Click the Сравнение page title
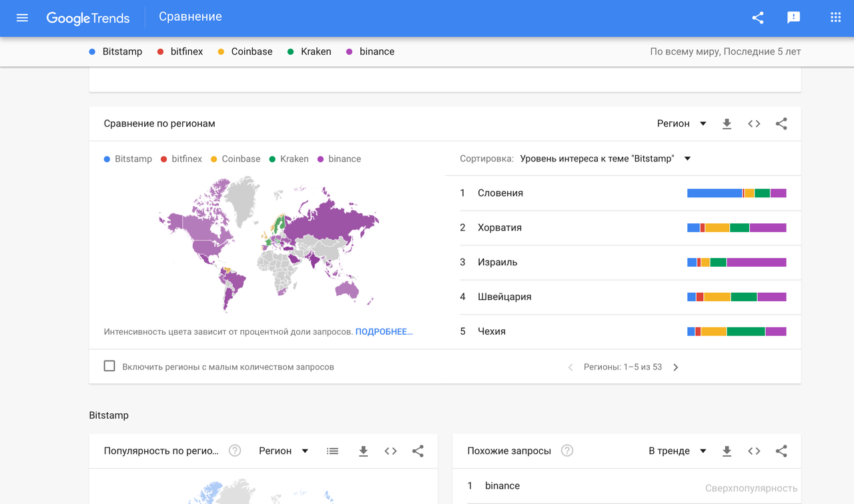Image resolution: width=854 pixels, height=504 pixels. point(190,17)
